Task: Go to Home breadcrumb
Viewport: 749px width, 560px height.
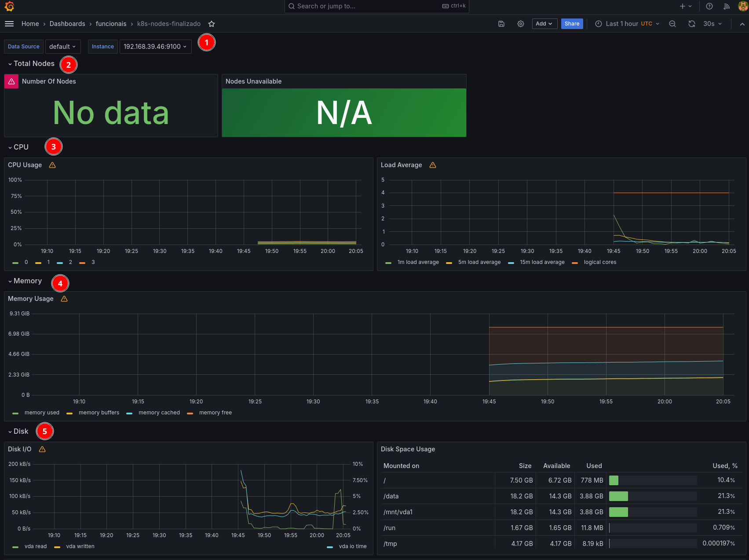Action: coord(30,24)
